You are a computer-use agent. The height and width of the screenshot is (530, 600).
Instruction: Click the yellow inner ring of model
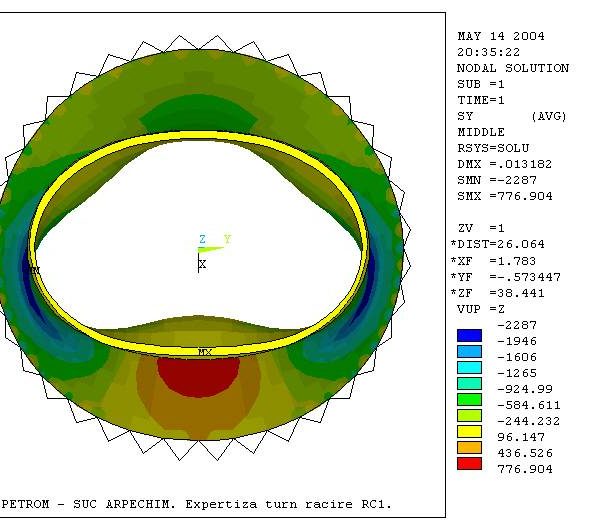tap(200, 138)
